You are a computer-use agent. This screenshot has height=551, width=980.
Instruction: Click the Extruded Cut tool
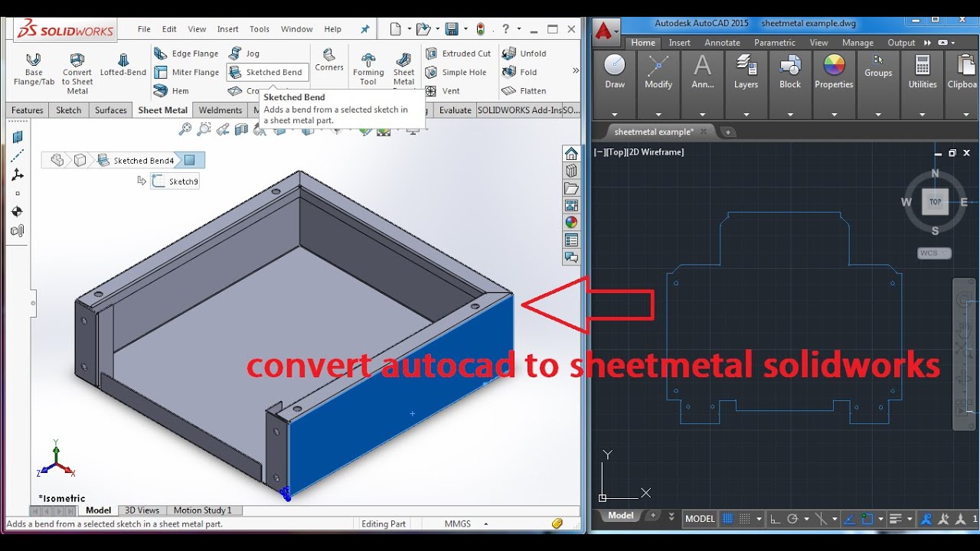[459, 54]
